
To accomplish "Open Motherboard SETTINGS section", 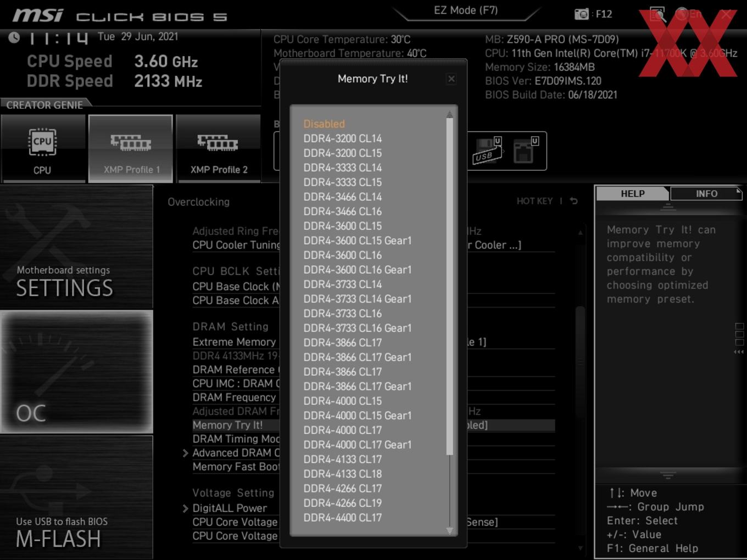I will click(76, 247).
